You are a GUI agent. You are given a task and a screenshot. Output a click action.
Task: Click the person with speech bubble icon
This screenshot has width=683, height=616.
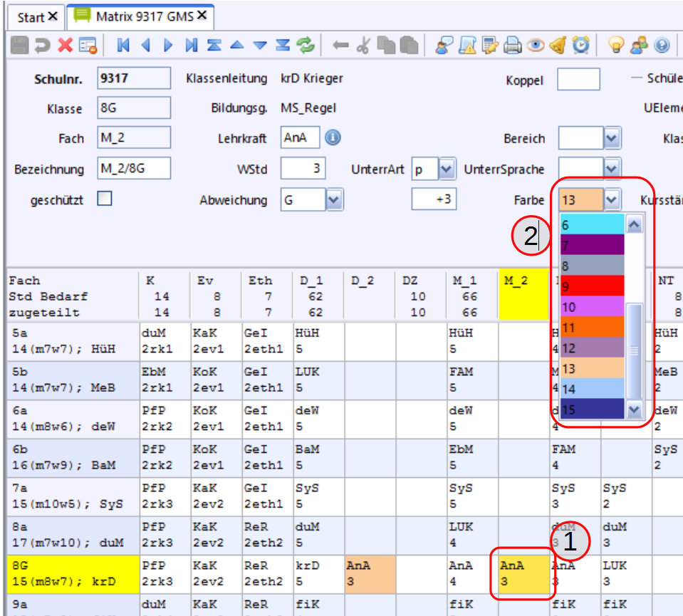pyautogui.click(x=444, y=45)
